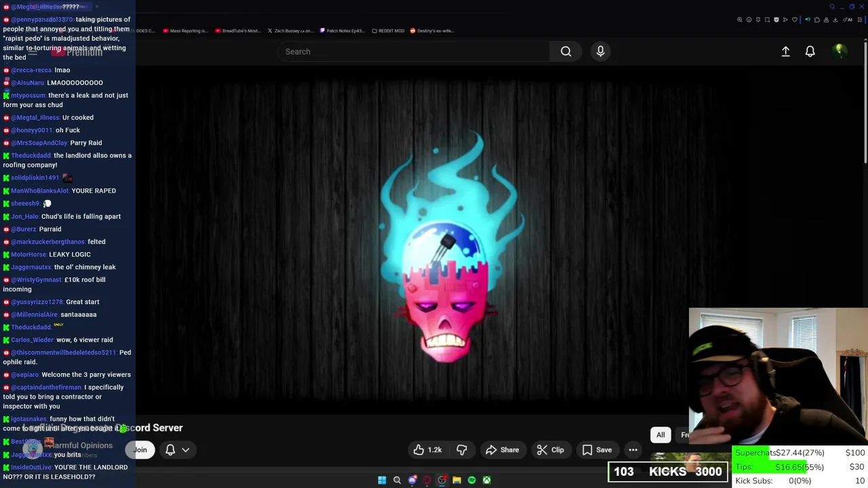Like the video with 1.2k likes

(428, 450)
